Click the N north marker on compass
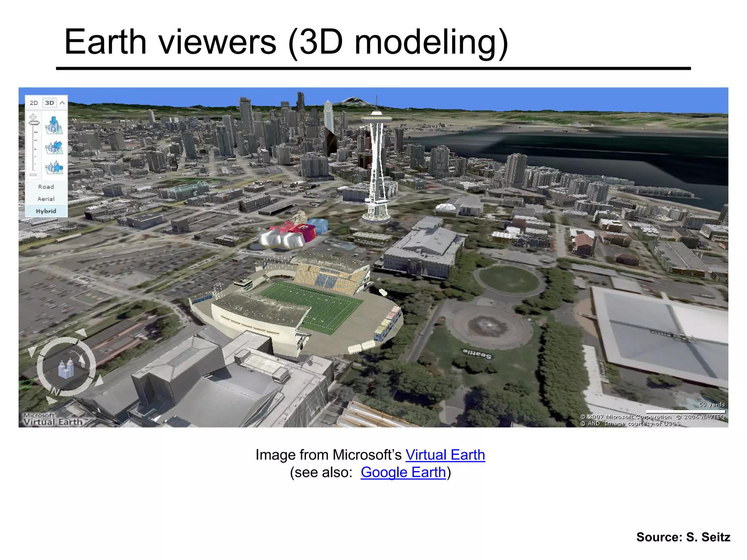 click(55, 392)
